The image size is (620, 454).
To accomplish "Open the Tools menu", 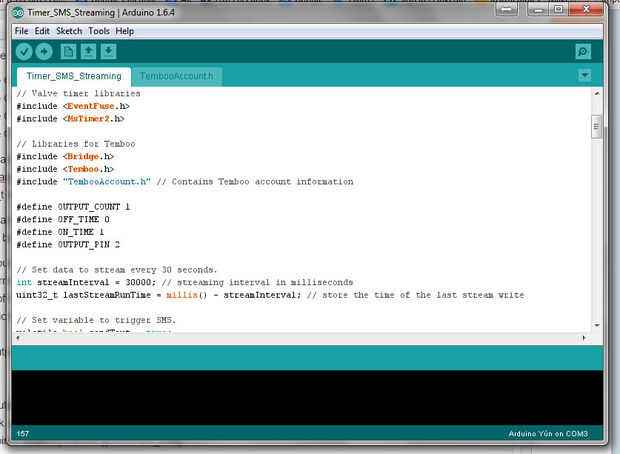I will (x=99, y=31).
